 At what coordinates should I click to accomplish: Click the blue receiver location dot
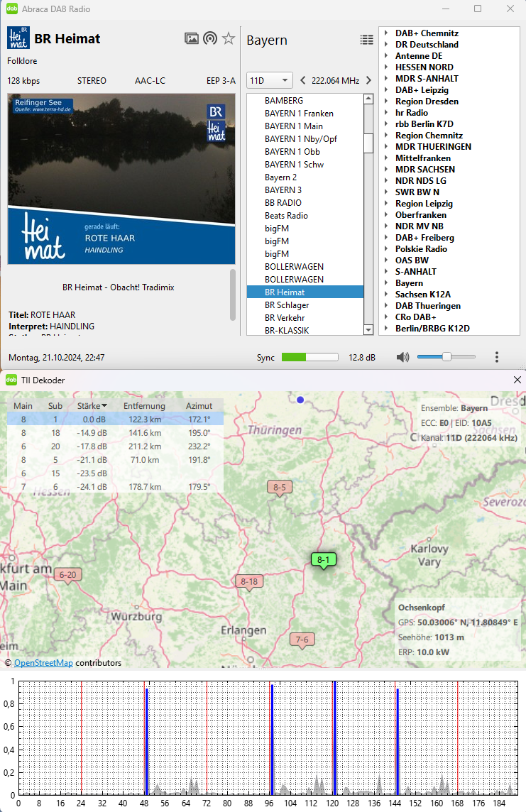[x=300, y=400]
